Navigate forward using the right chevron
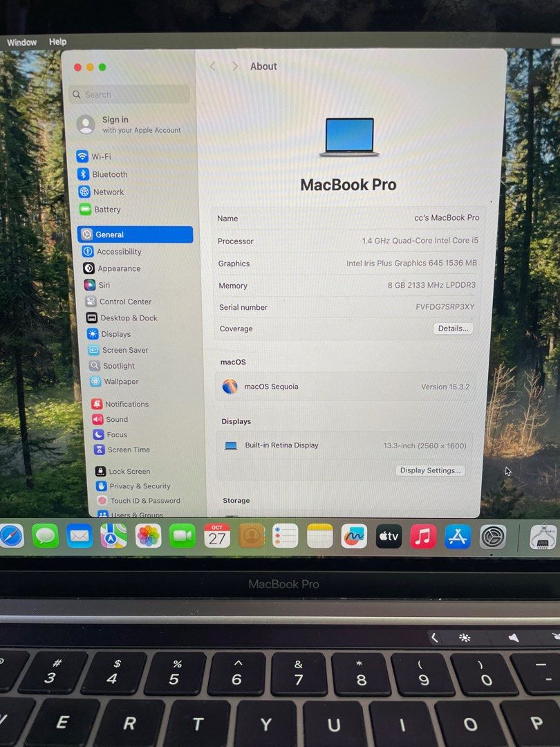 (x=235, y=66)
